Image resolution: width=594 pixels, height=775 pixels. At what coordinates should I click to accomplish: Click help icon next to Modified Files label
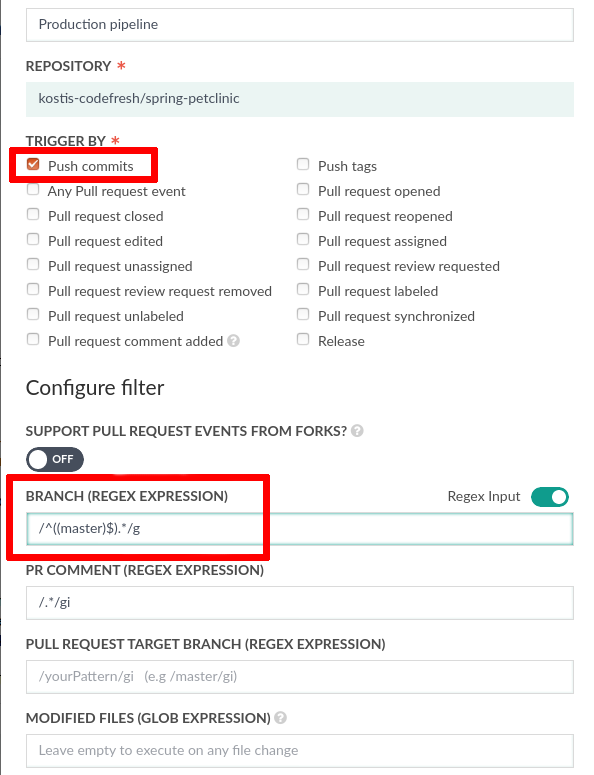281,718
